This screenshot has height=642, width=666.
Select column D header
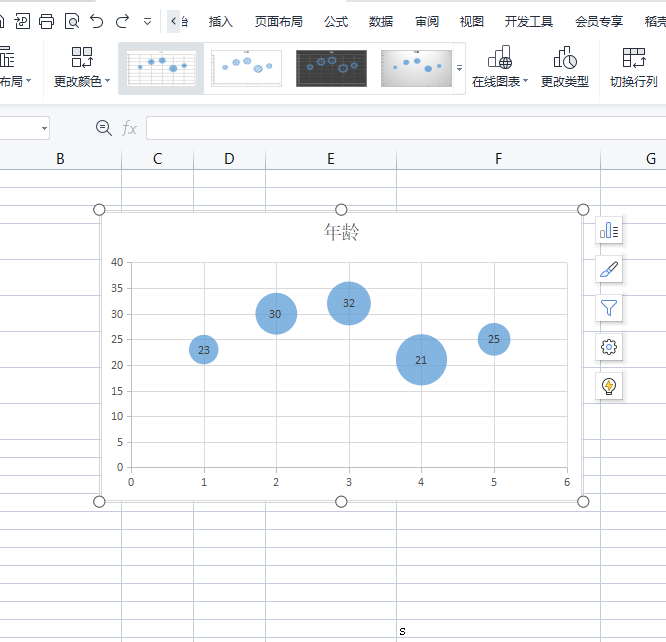[x=229, y=159]
